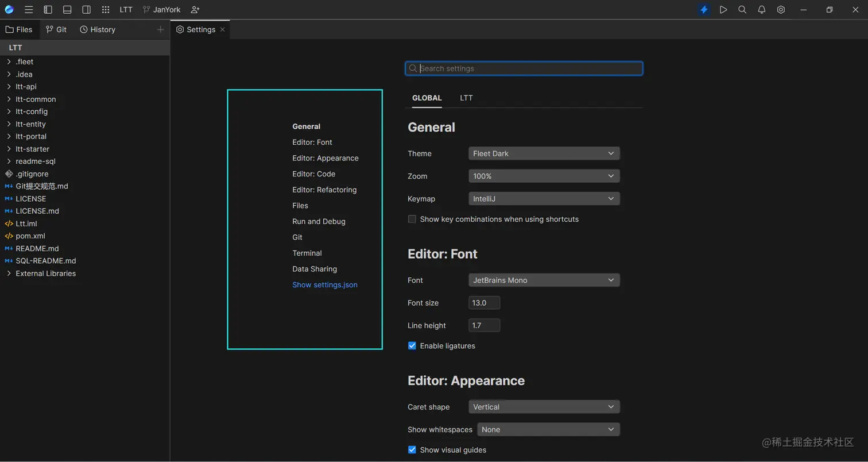Go to Run and Debug section
The height and width of the screenshot is (462, 868).
319,221
